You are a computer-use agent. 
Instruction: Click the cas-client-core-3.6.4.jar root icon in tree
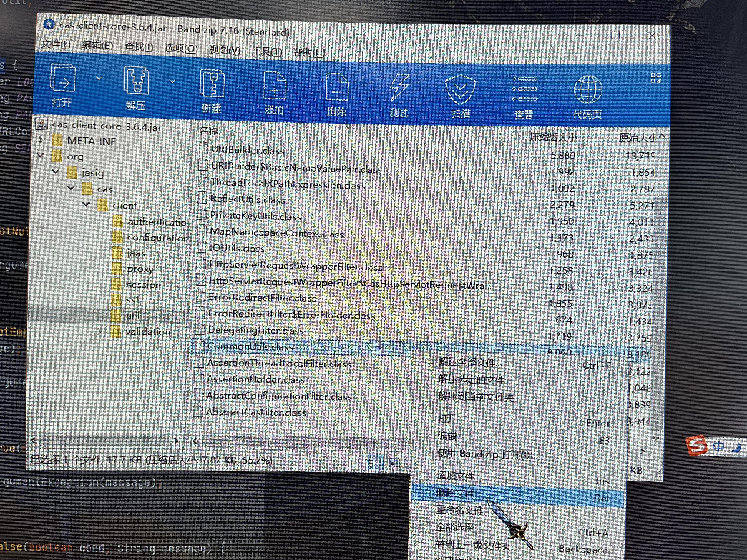pyautogui.click(x=41, y=124)
